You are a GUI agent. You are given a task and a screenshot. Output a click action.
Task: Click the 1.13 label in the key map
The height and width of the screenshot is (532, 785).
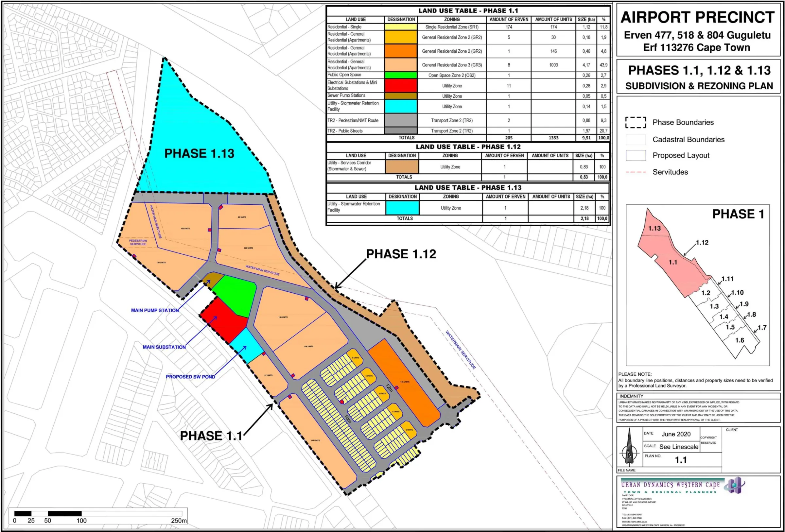(x=654, y=228)
